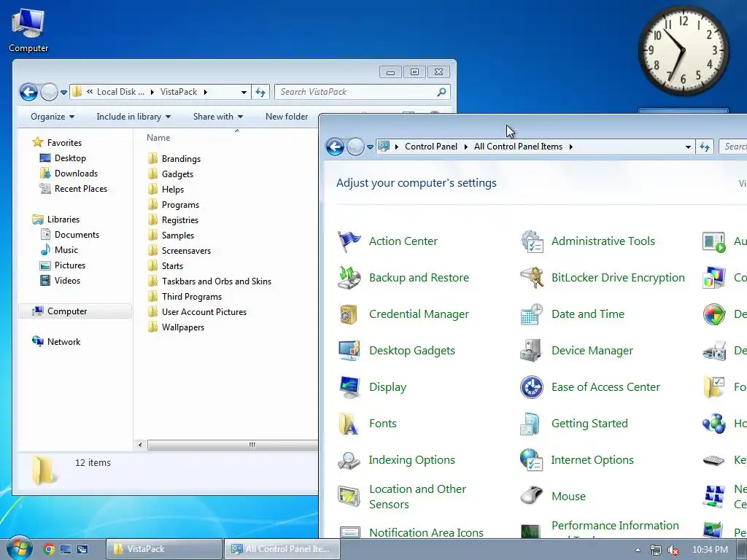The image size is (747, 560).
Task: Click Ease of Access Center icon
Action: [532, 387]
